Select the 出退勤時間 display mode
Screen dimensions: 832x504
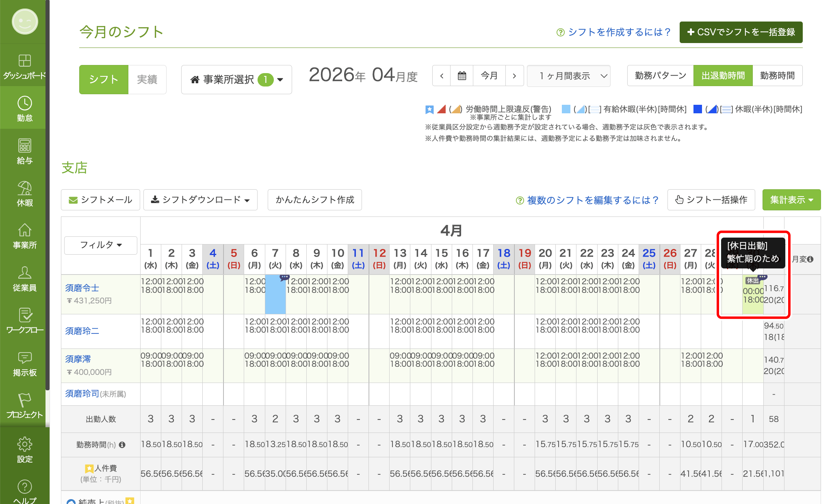tap(723, 76)
